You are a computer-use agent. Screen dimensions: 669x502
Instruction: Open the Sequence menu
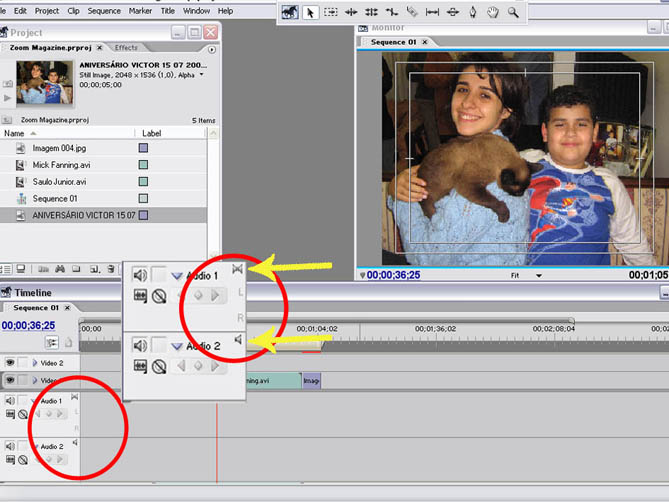[104, 11]
